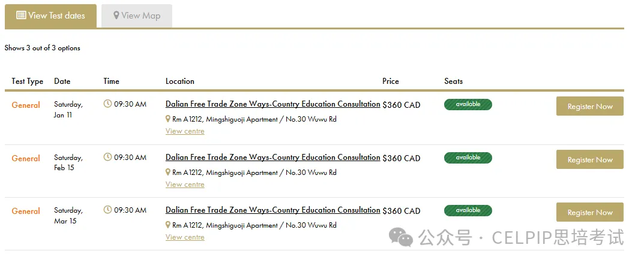This screenshot has width=644, height=263.
Task: Click the list icon in View Test dates
Action: click(21, 16)
